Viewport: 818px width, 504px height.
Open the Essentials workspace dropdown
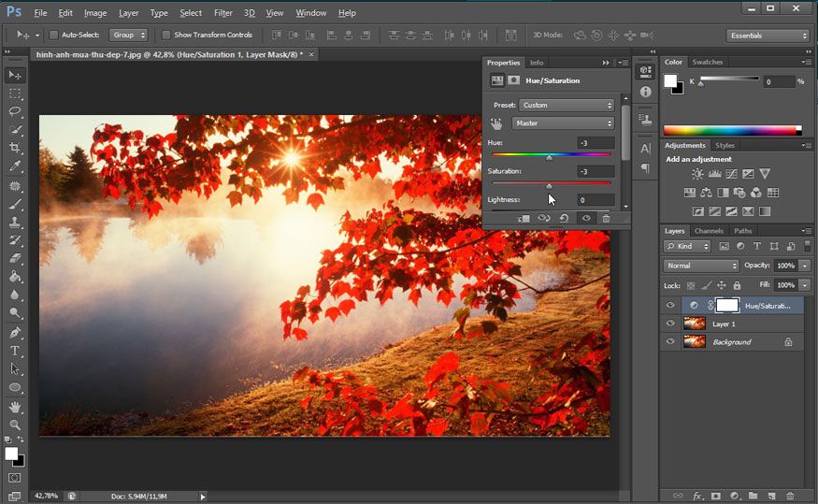(768, 36)
